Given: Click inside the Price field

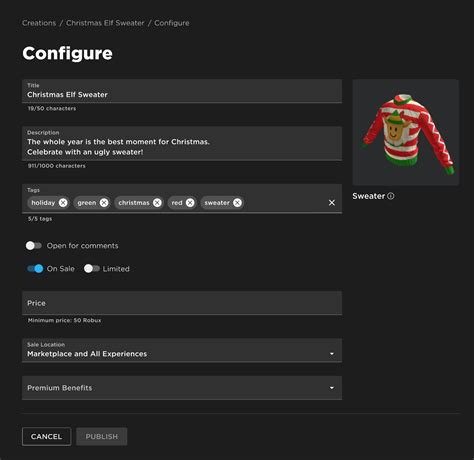Looking at the screenshot, I should pos(182,303).
